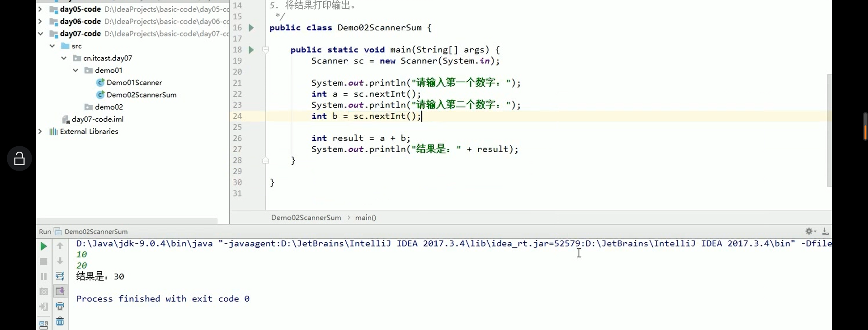Click console input value 20
Viewport: 868px width, 330px height.
pos(81,265)
